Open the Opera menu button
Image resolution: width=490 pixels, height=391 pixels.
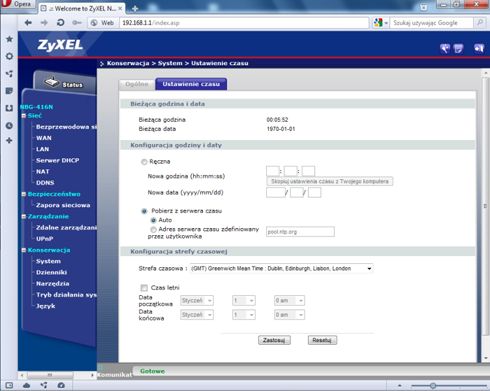pos(17,5)
